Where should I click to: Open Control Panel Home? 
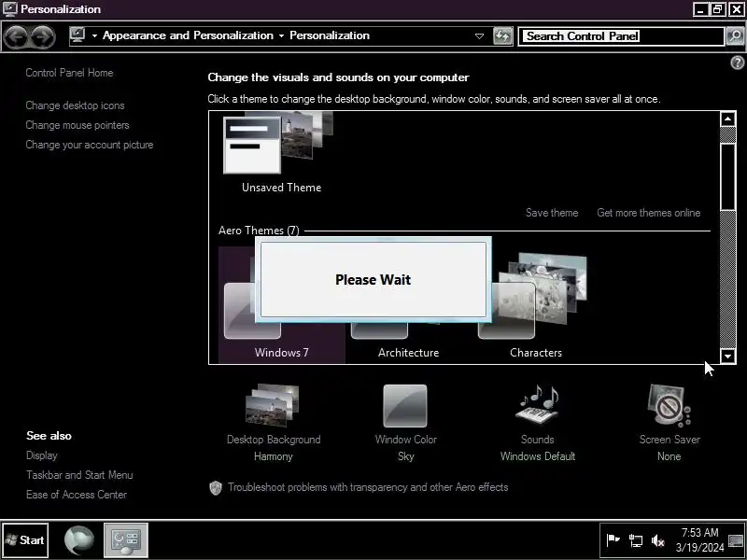tap(69, 73)
